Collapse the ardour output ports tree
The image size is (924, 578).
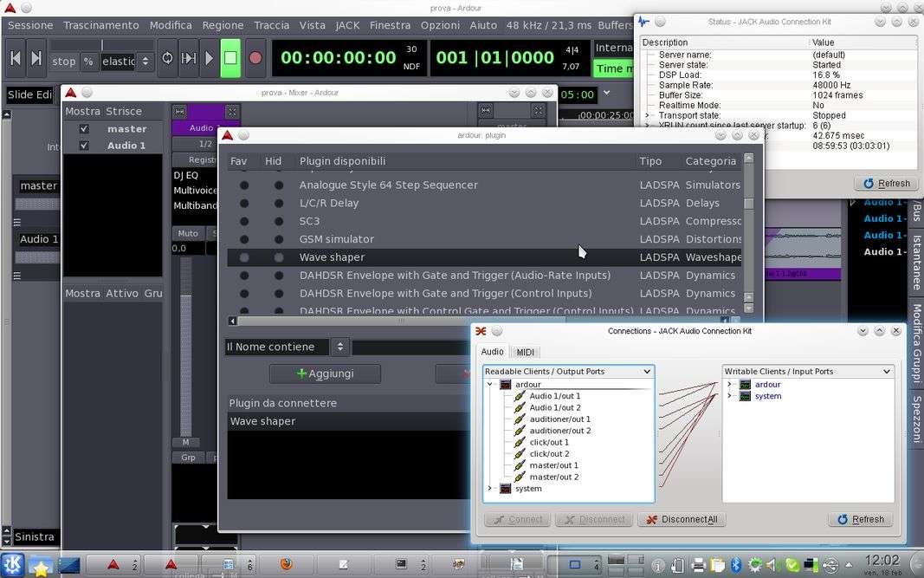(490, 385)
